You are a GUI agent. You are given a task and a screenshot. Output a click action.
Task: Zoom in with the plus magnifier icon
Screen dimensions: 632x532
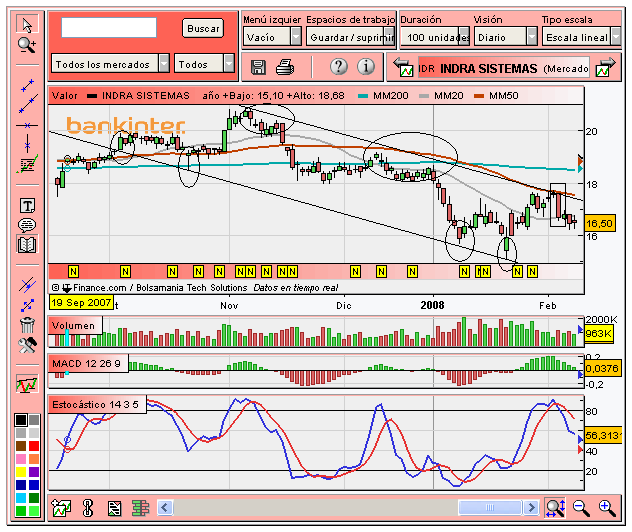click(x=607, y=508)
